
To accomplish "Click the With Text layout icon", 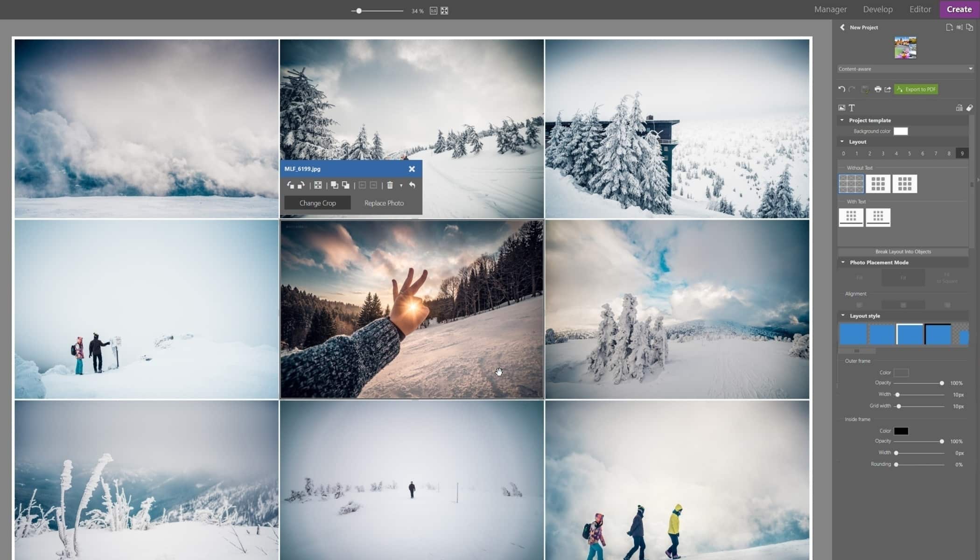I will tap(851, 217).
